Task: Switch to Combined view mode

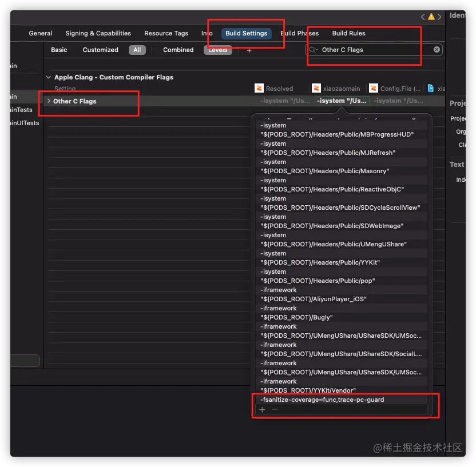Action: (x=178, y=50)
